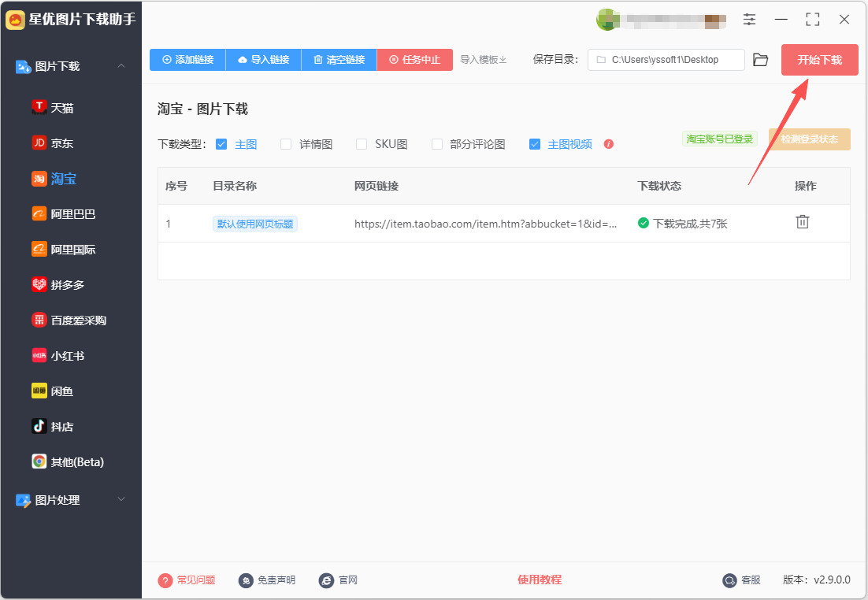This screenshot has height=600, width=868.
Task: Toggle the 主图视频 checkbox
Action: pos(535,144)
